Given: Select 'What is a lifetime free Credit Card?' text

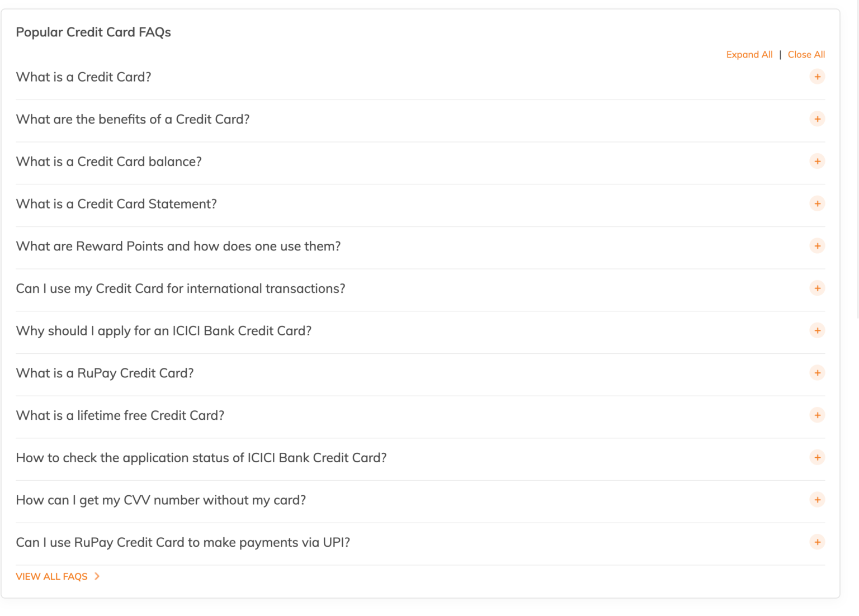Looking at the screenshot, I should click(x=120, y=415).
